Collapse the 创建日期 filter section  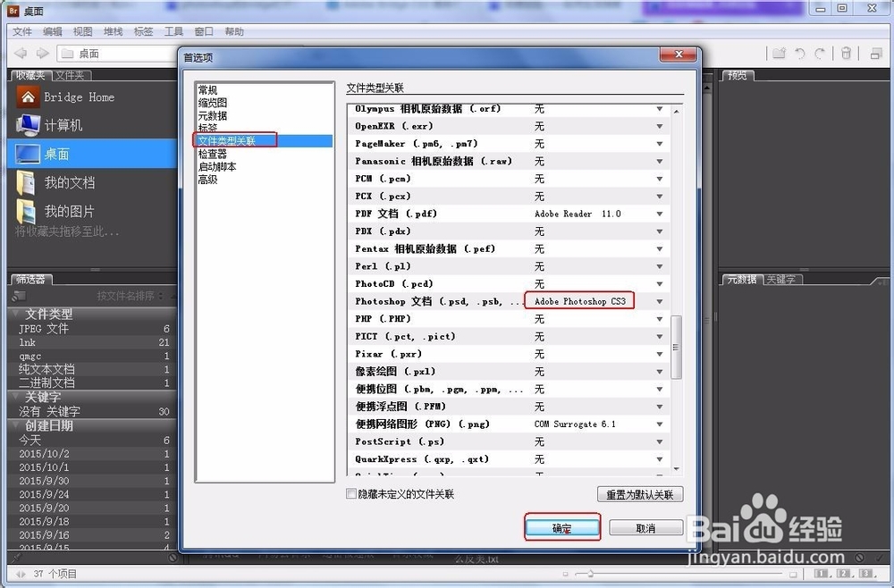(x=15, y=425)
